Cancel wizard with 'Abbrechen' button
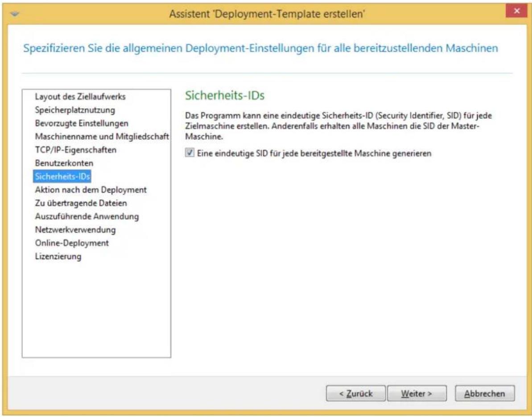 click(x=484, y=394)
